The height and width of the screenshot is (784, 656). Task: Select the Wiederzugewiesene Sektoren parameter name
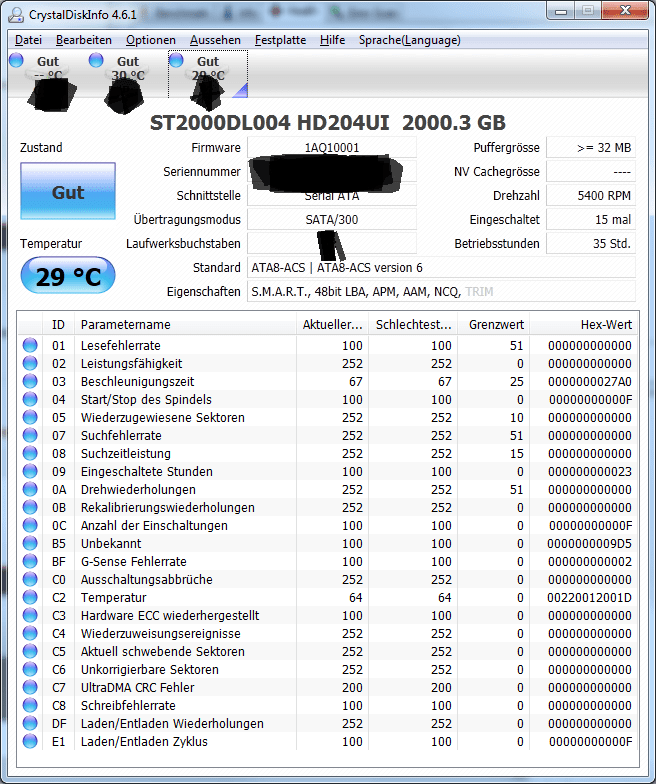point(162,418)
